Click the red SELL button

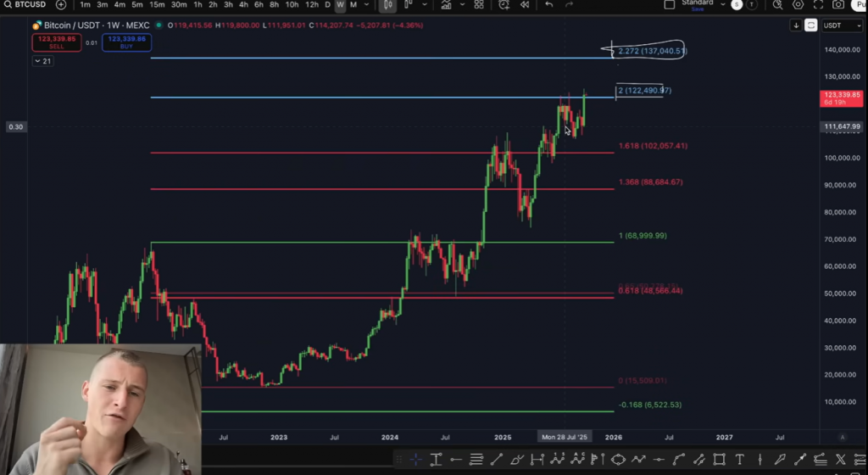[57, 42]
